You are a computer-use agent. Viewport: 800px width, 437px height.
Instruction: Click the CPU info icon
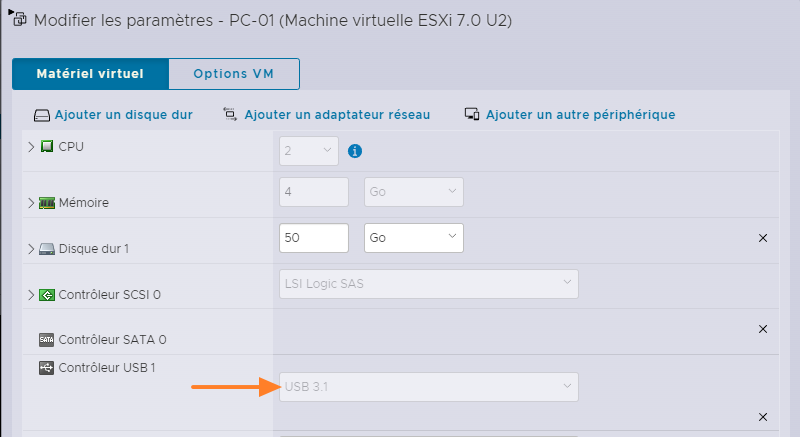pyautogui.click(x=354, y=151)
